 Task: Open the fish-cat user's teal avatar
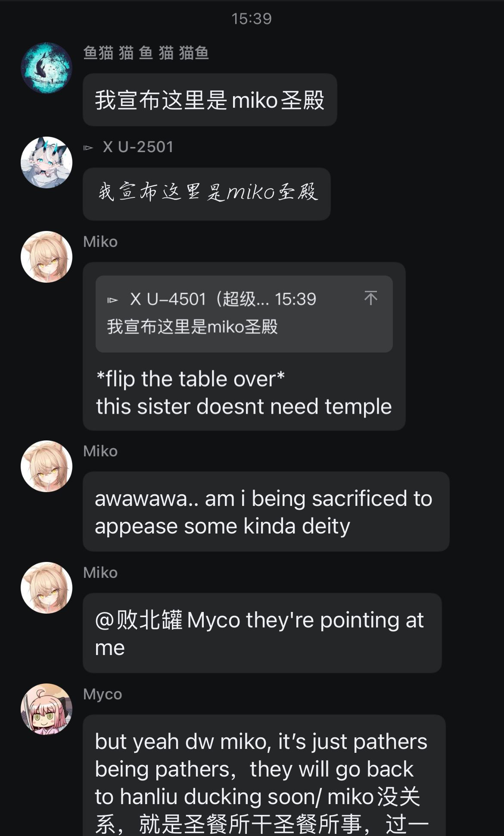47,68
